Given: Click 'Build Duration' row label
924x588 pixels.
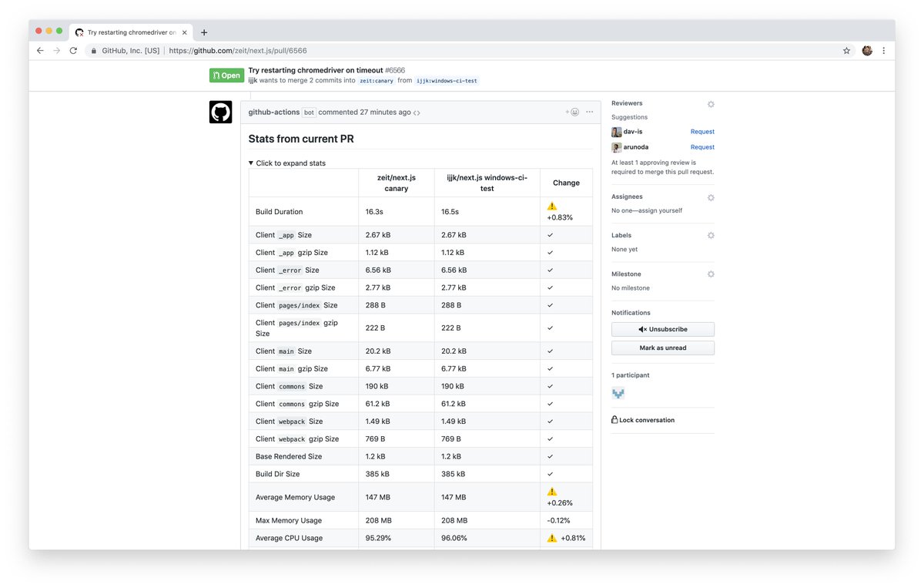Looking at the screenshot, I should pos(280,212).
